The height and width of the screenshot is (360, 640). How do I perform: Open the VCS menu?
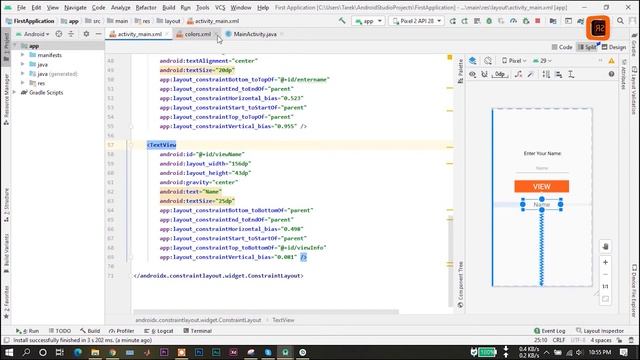(220, 7)
